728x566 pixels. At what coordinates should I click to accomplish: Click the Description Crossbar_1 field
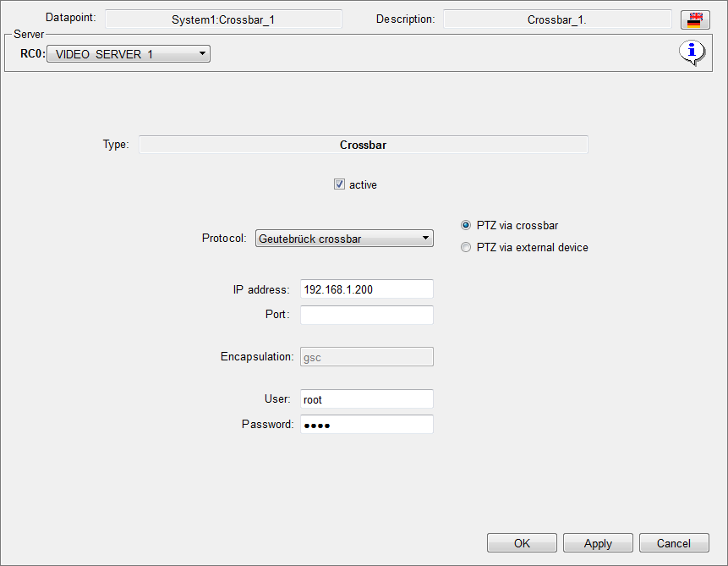click(x=557, y=19)
